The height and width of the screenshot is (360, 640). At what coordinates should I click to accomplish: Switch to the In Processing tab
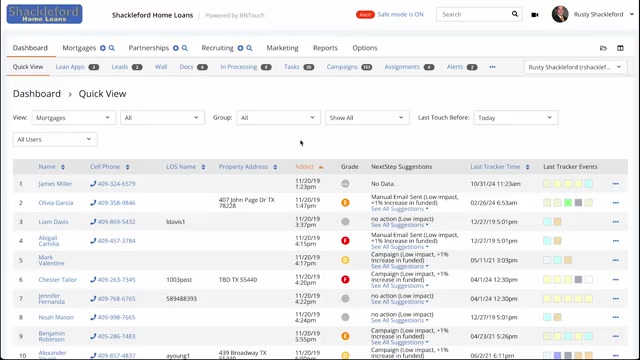pos(246,67)
